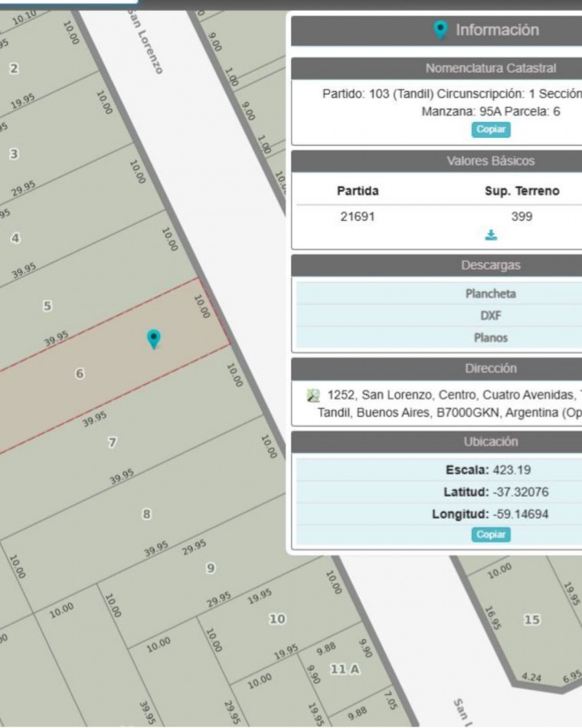
Task: Toggle the Dirección section header
Action: pos(490,368)
